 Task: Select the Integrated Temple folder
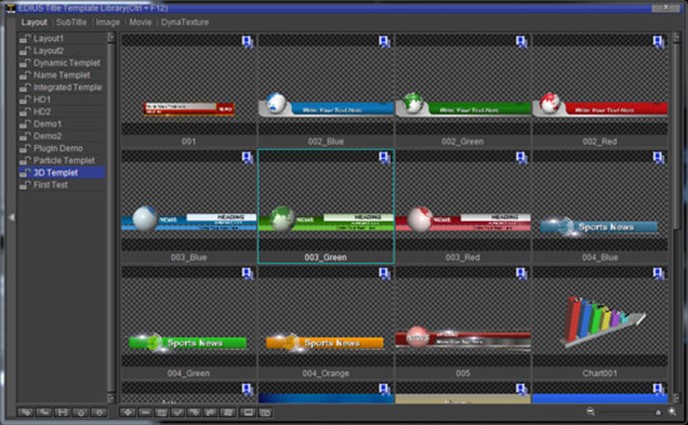tap(62, 87)
